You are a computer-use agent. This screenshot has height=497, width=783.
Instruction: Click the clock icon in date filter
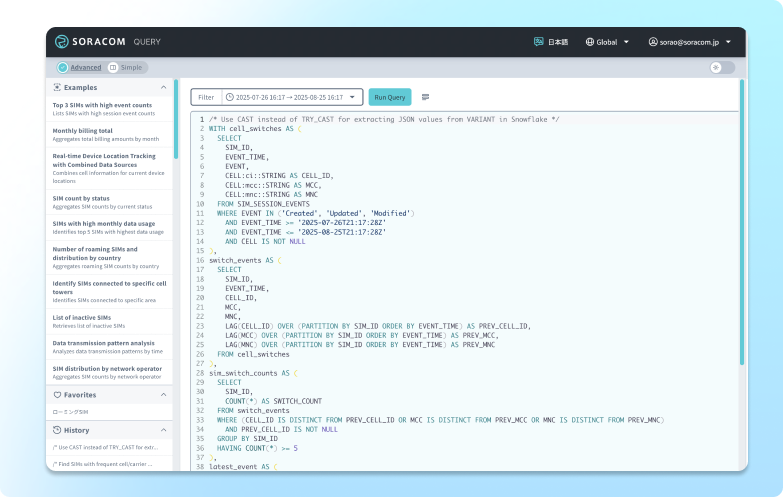click(x=229, y=97)
